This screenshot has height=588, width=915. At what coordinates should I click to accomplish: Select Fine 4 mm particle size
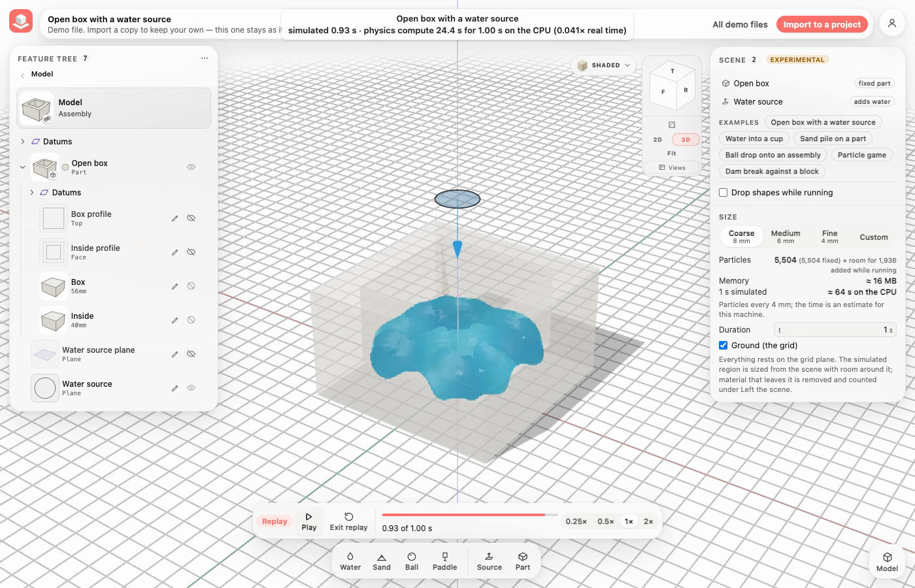coord(829,237)
